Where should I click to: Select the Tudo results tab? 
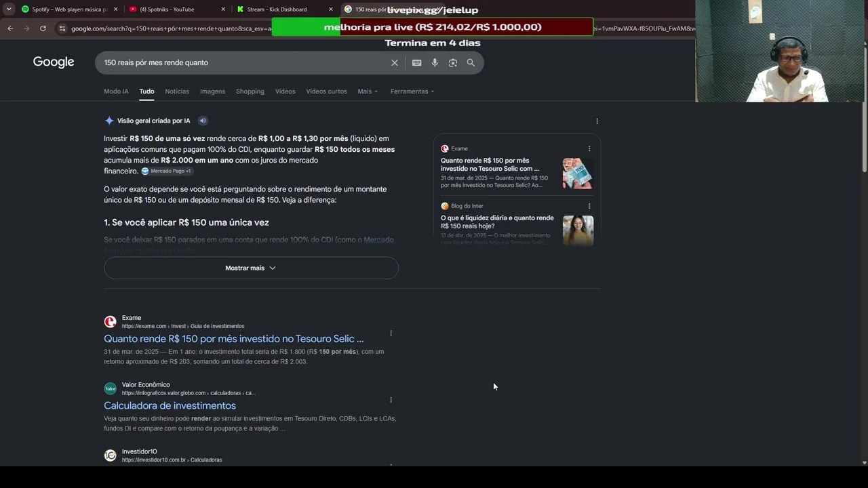[x=146, y=91]
